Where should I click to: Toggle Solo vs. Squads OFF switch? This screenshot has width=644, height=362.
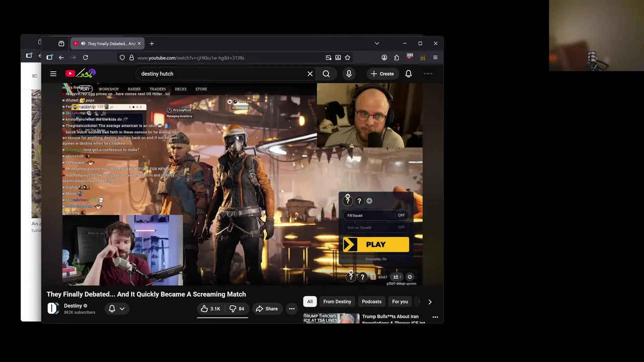[x=401, y=227]
